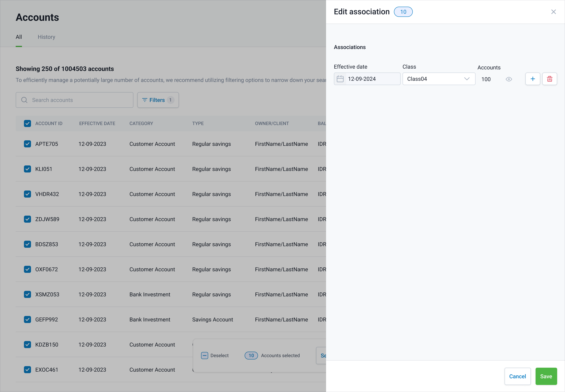Close the Edit association panel
The image size is (565, 392).
tap(553, 12)
